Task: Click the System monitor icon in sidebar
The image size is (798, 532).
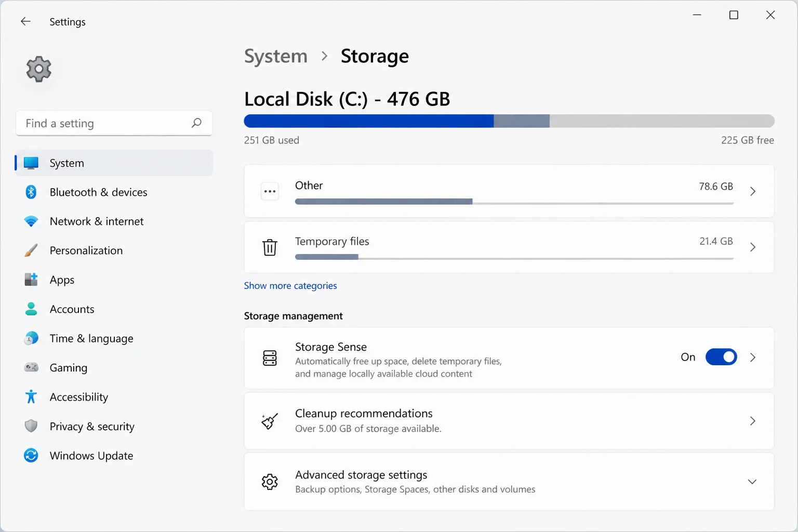Action: click(x=31, y=163)
